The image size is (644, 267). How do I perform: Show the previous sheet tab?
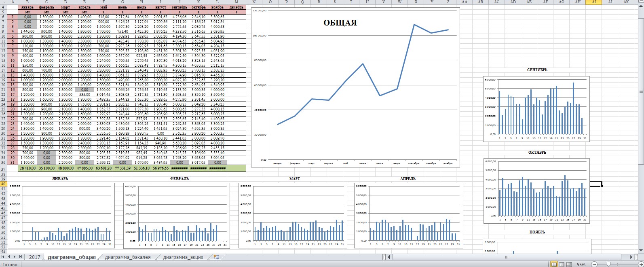[x=9, y=257]
